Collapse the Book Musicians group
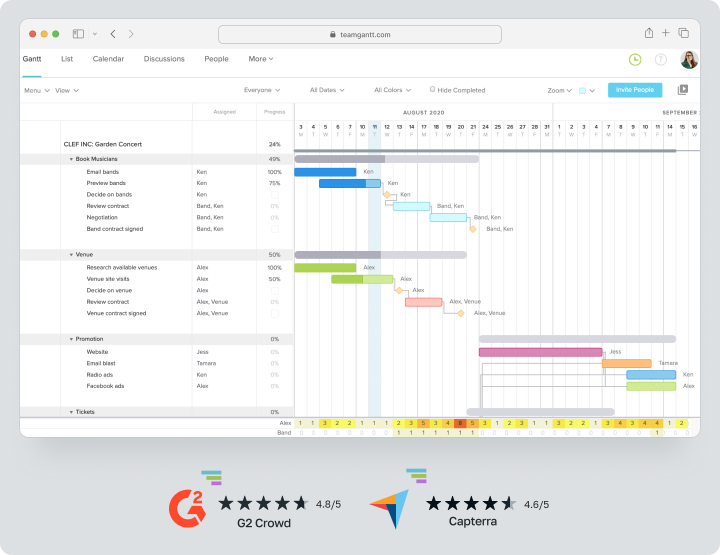Image resolution: width=720 pixels, height=555 pixels. (x=71, y=159)
